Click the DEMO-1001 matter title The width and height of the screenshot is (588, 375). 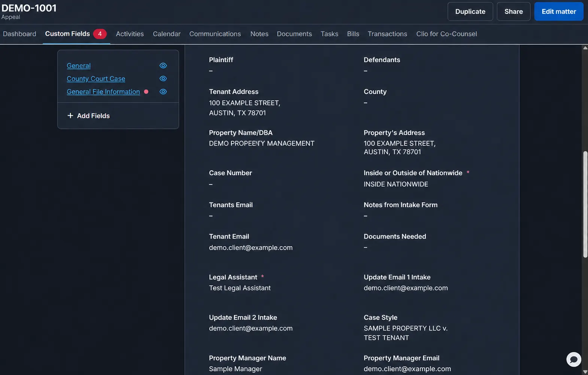point(29,8)
